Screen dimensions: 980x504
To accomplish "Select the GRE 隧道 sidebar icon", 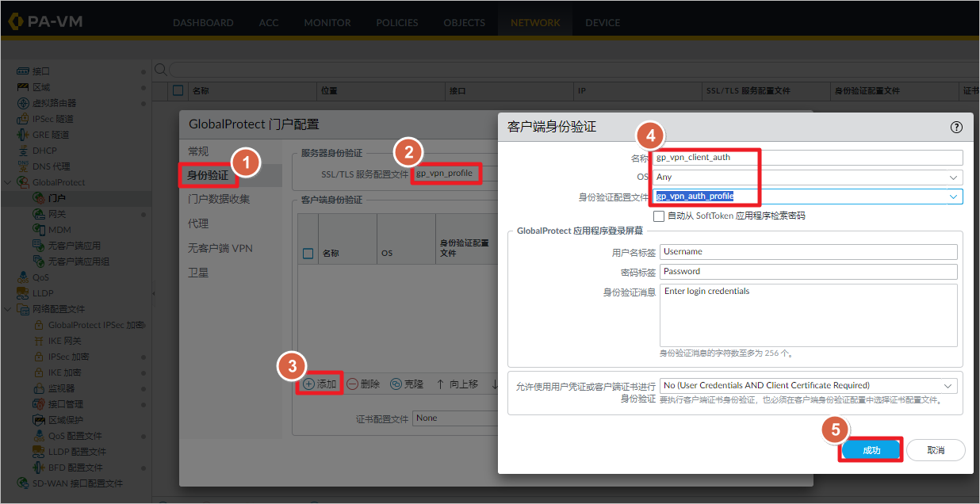I will 23,135.
